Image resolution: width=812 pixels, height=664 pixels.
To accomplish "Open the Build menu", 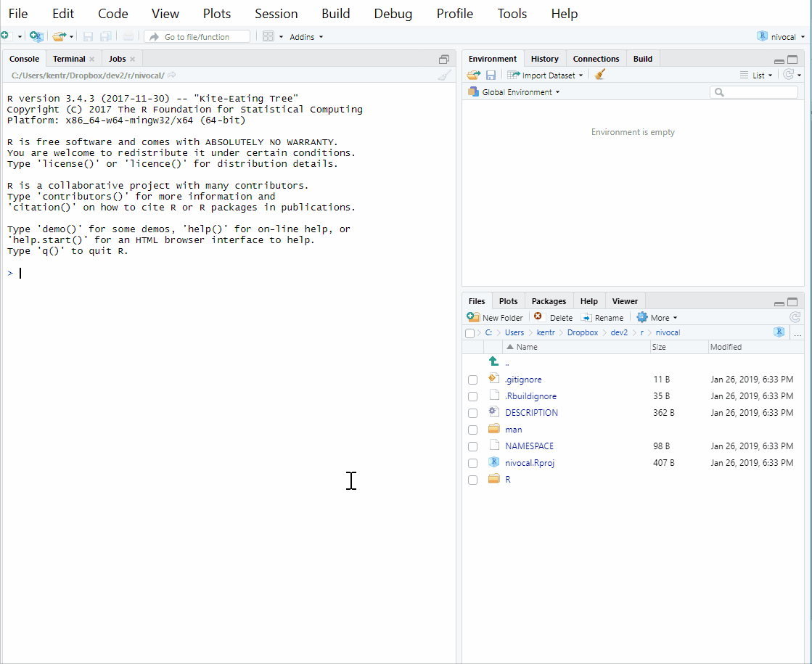I will (335, 14).
